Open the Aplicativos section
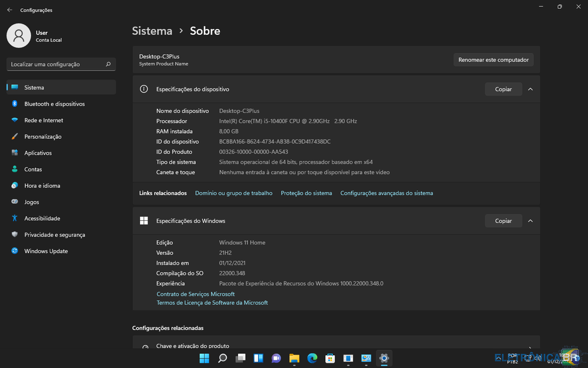The width and height of the screenshot is (588, 368). pyautogui.click(x=38, y=153)
